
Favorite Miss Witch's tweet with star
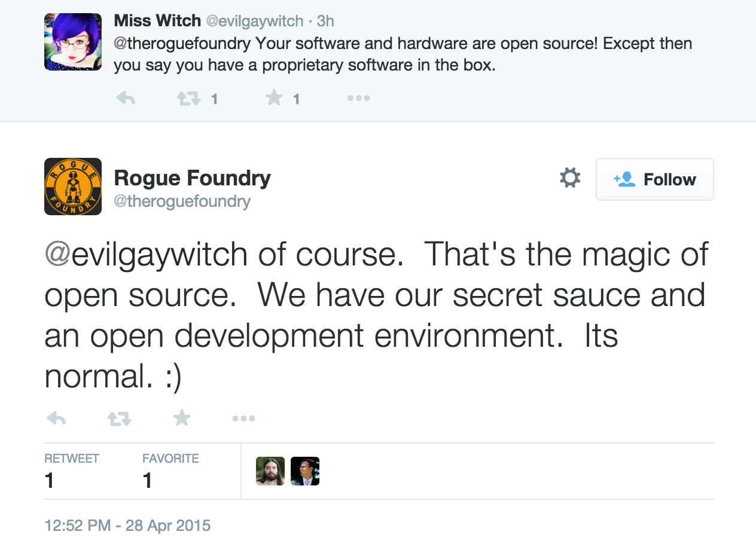coord(274,97)
